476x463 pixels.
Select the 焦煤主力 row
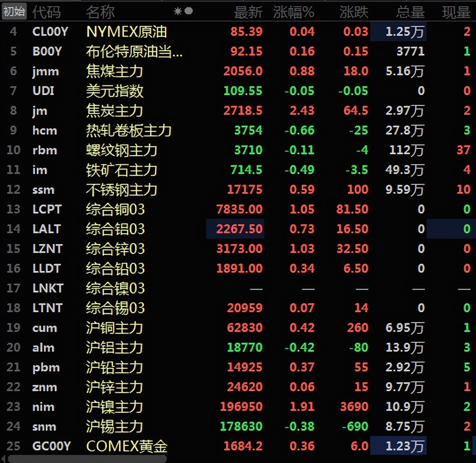tap(238, 71)
